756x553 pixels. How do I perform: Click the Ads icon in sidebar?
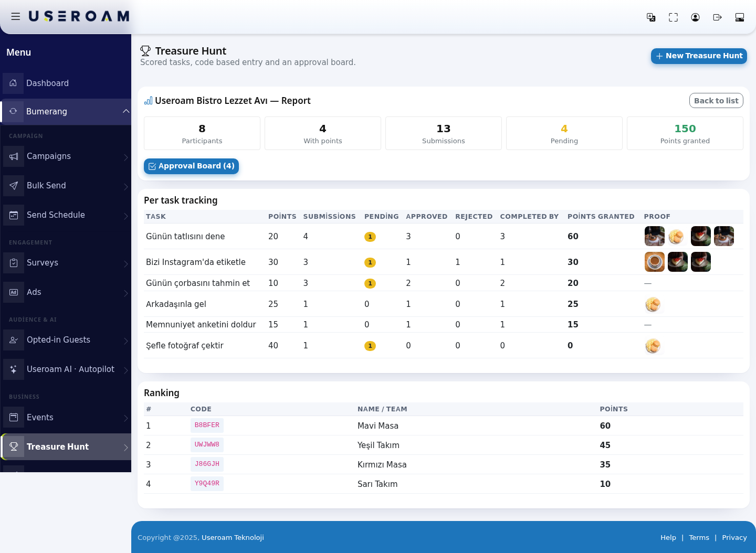click(x=14, y=292)
